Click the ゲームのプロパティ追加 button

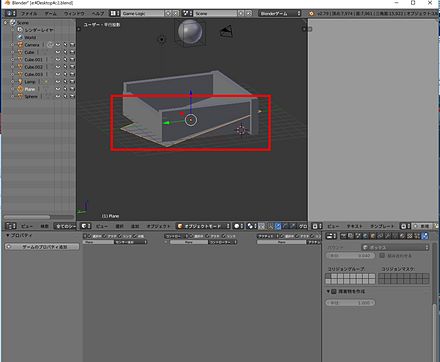click(42, 247)
